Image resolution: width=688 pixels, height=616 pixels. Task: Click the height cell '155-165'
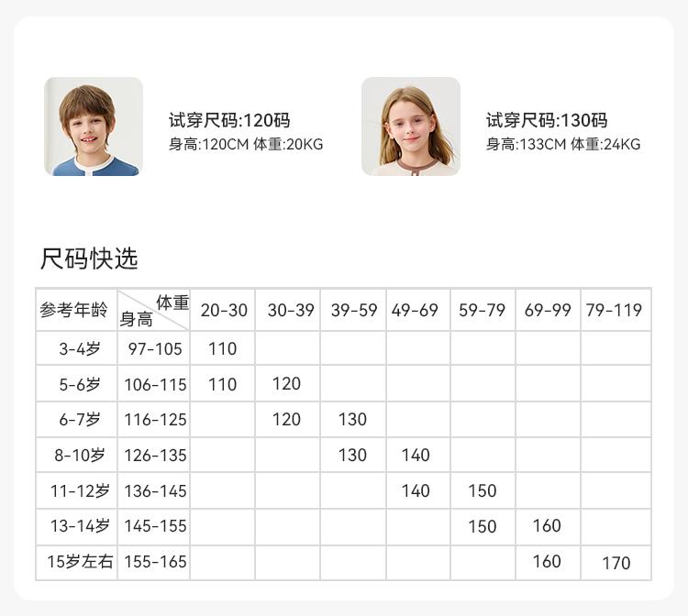pos(155,562)
